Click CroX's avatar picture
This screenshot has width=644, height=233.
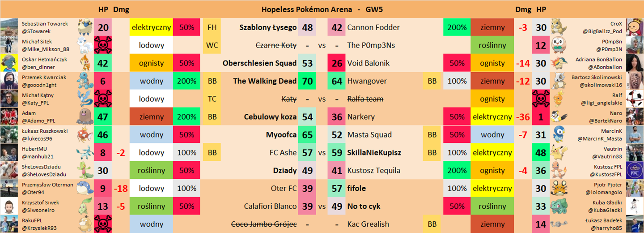(635, 27)
